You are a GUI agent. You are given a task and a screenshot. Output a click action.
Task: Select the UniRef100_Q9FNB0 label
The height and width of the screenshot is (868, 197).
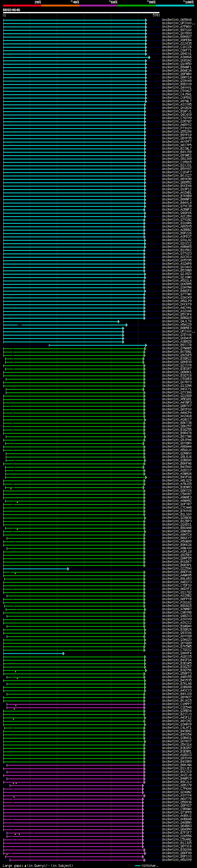pos(177,74)
